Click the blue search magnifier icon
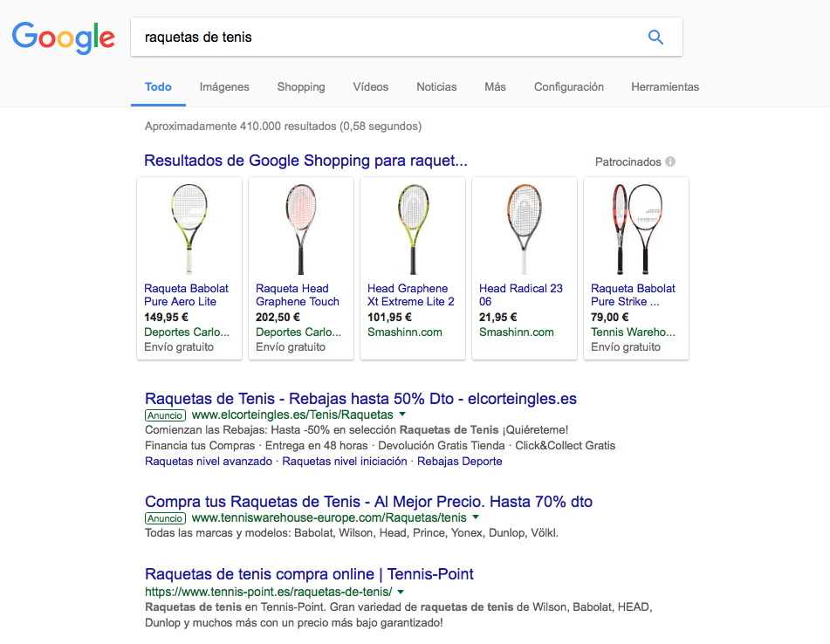 pyautogui.click(x=655, y=38)
